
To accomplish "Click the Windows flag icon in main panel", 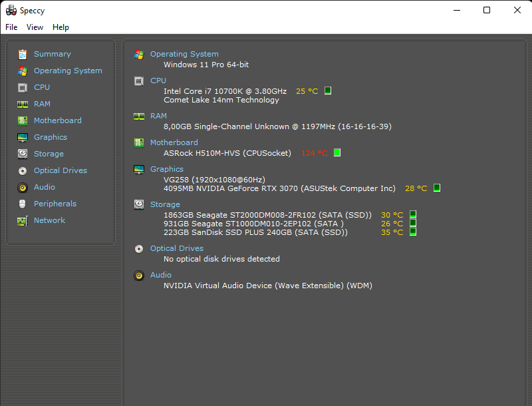I will (139, 55).
